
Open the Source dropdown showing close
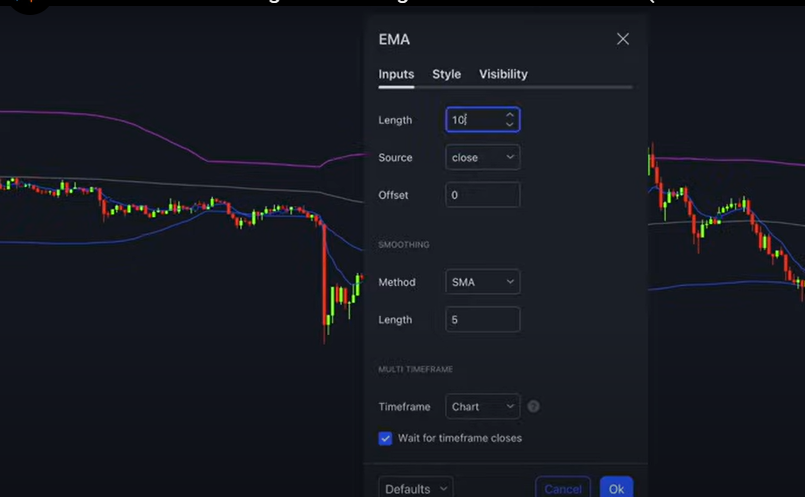(x=483, y=157)
